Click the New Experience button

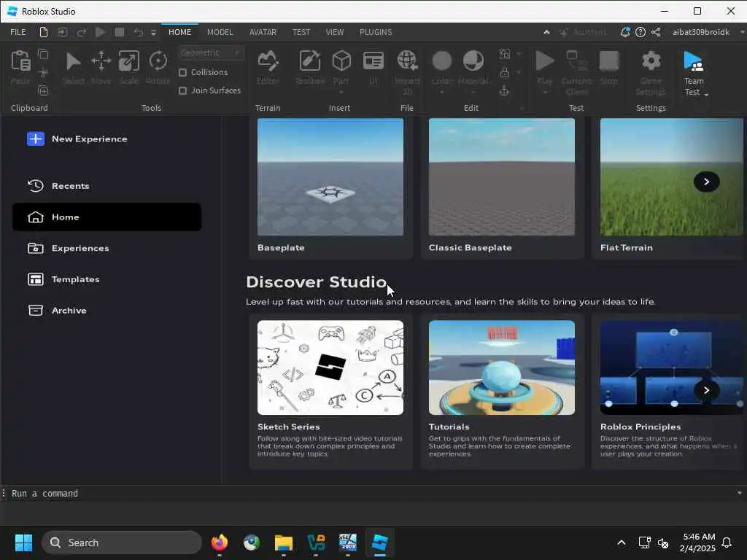[x=77, y=139]
